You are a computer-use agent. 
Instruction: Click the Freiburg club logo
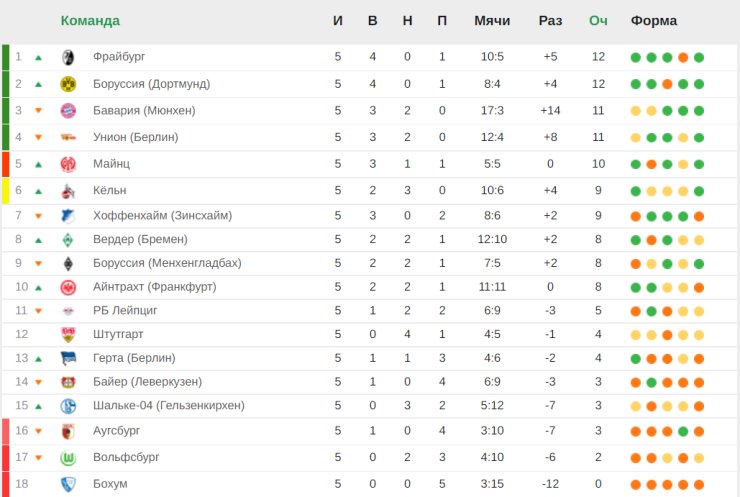(x=68, y=57)
